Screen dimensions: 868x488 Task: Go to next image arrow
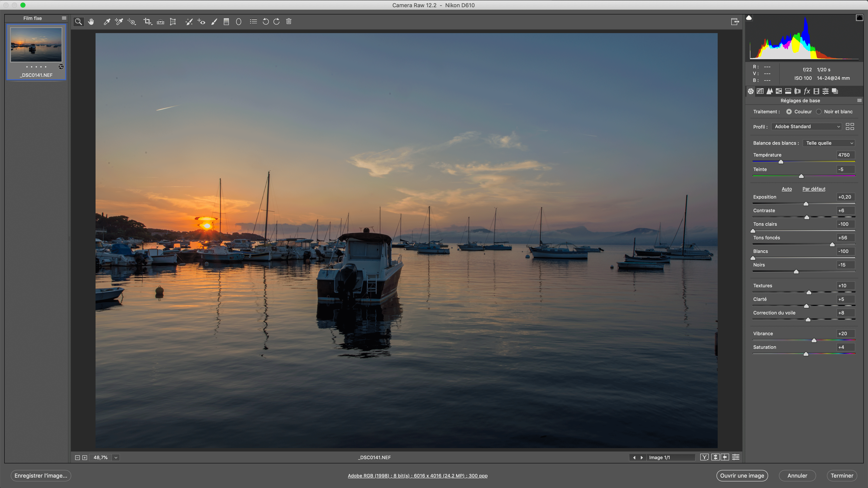[642, 457]
